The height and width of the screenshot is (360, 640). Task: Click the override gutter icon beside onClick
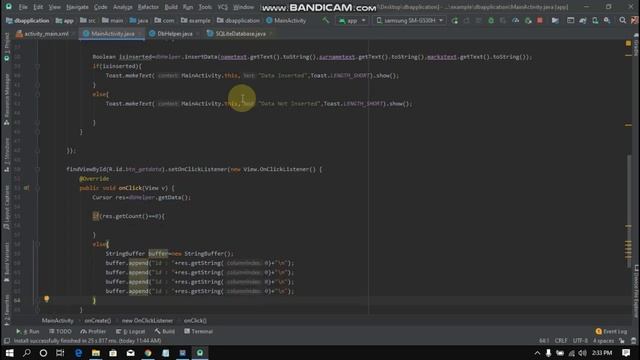click(x=26, y=188)
